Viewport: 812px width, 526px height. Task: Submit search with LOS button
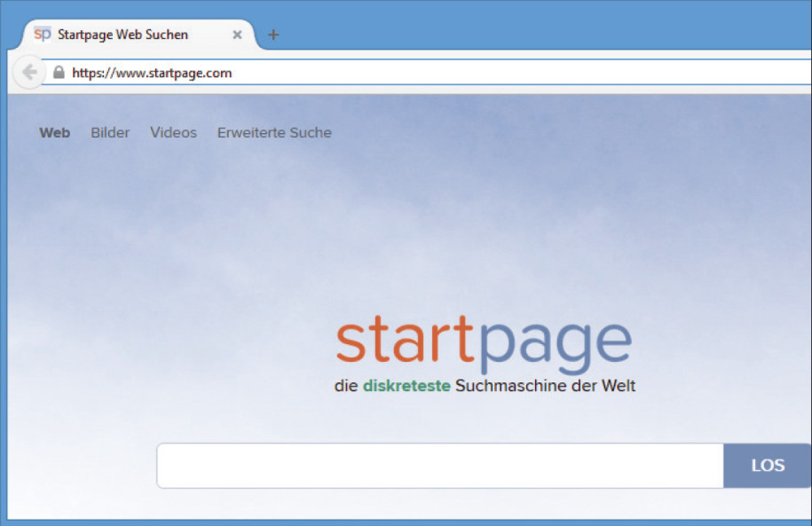point(768,466)
